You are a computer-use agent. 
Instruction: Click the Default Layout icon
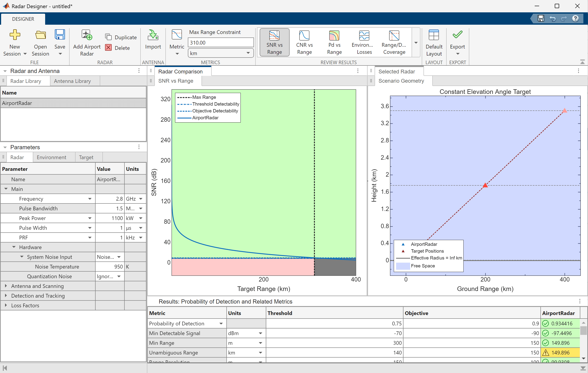tap(434, 35)
